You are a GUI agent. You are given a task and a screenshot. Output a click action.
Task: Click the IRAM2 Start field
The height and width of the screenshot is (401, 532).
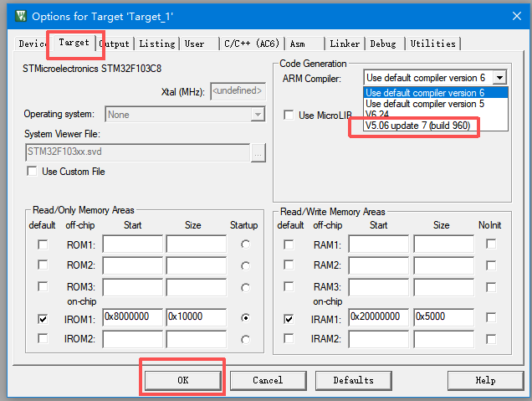click(x=379, y=339)
